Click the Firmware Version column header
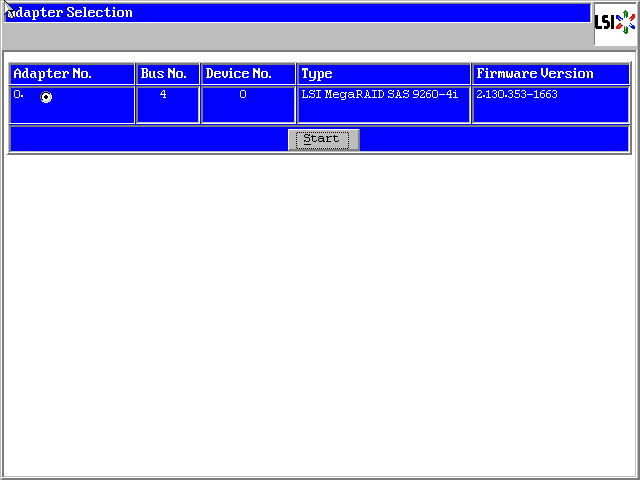This screenshot has height=480, width=640. pos(551,74)
